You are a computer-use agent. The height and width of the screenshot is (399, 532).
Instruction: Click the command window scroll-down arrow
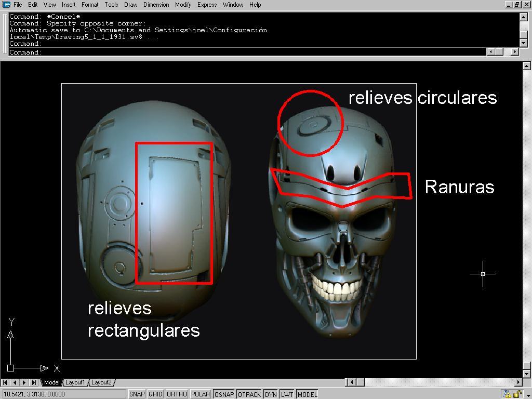coord(524,43)
